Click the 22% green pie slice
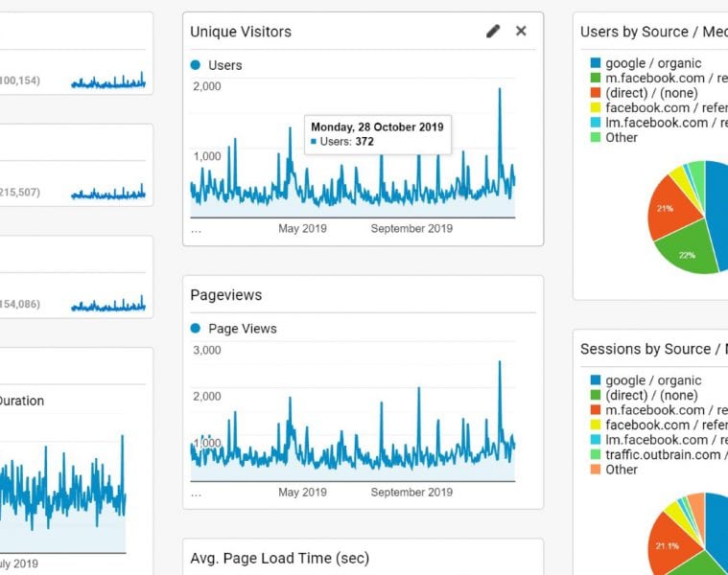Image resolution: width=728 pixels, height=575 pixels. tap(689, 251)
